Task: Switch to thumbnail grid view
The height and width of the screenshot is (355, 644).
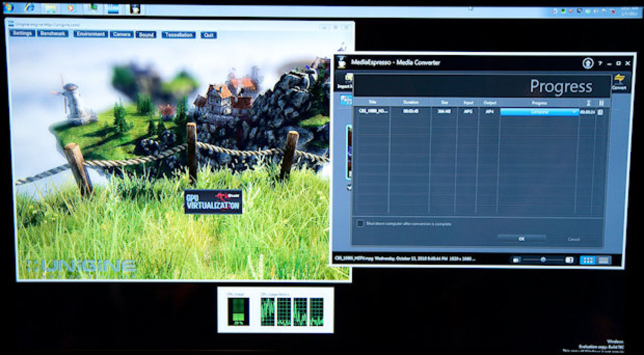Action: 587,260
